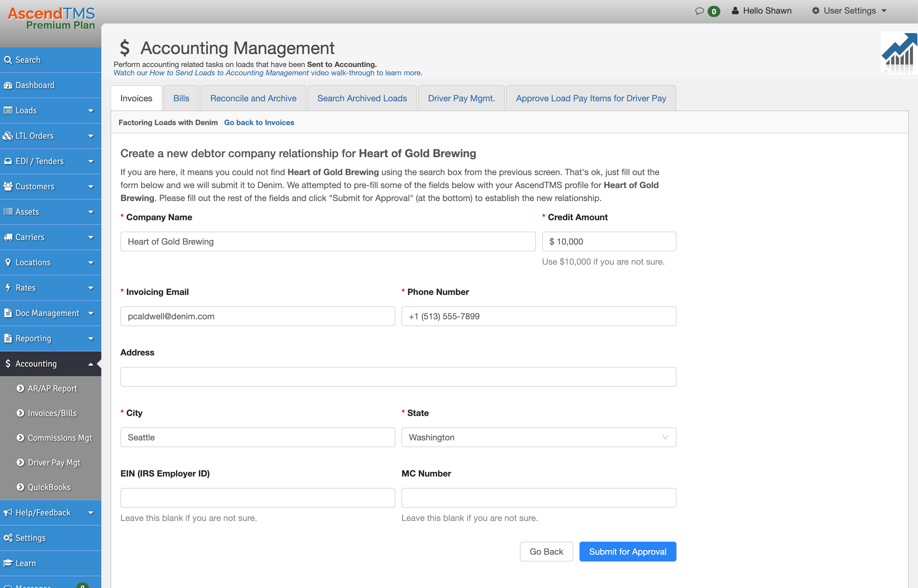Click the Assets barcode icon

[x=8, y=212]
